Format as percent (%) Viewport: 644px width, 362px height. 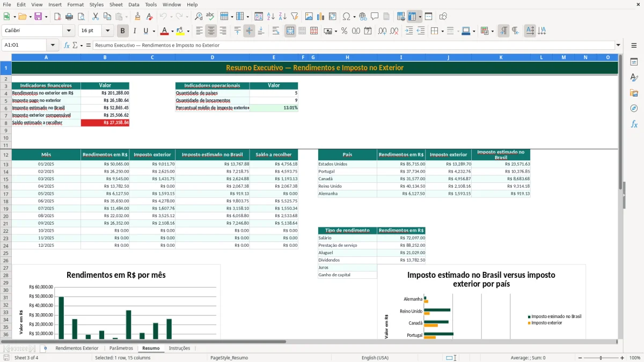(x=344, y=31)
